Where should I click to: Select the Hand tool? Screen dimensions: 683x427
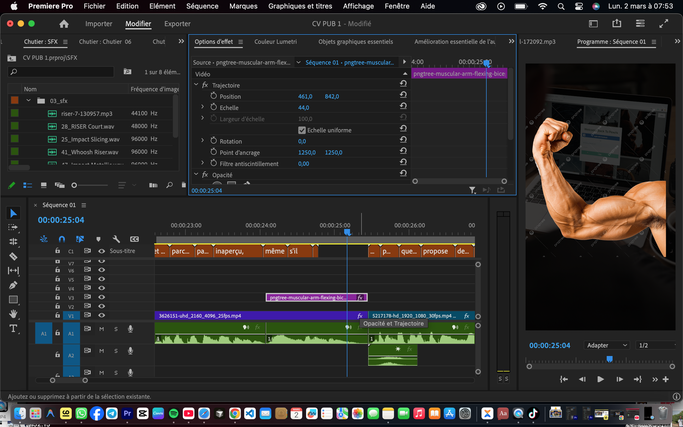tap(13, 314)
